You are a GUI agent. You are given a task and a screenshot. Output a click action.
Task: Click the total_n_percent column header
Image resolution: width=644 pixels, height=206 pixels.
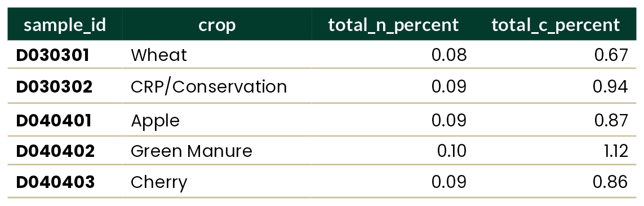393,24
